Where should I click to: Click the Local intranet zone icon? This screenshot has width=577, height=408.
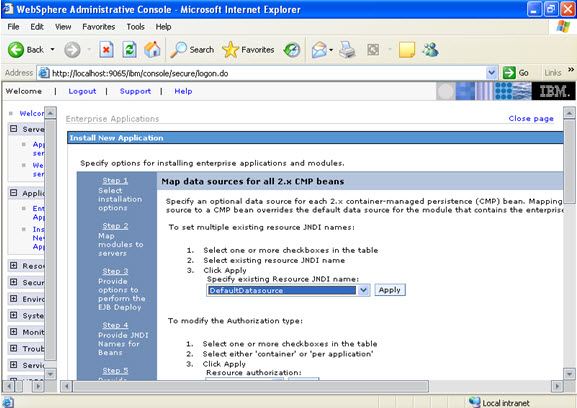click(475, 402)
